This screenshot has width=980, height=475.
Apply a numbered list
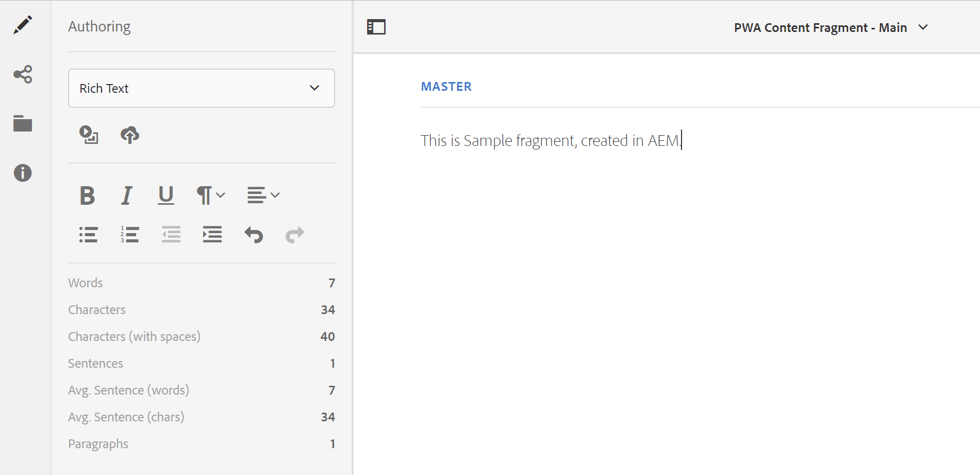pos(129,235)
